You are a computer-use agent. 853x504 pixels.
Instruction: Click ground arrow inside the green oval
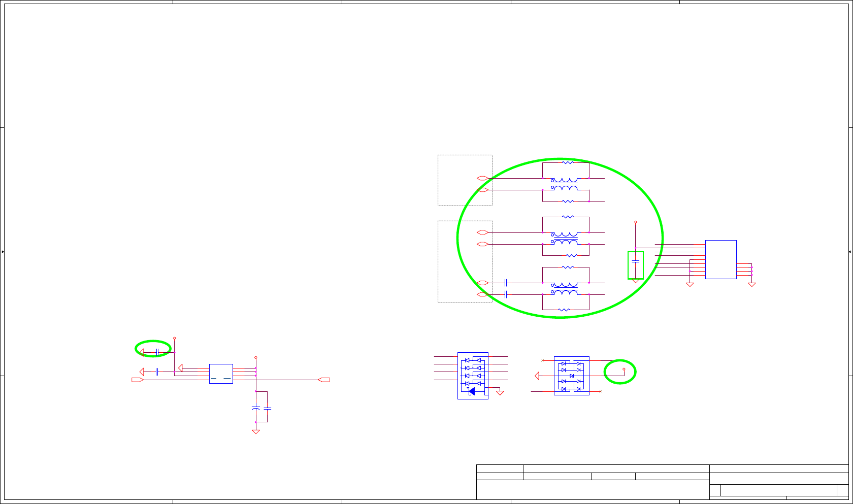pyautogui.click(x=142, y=352)
